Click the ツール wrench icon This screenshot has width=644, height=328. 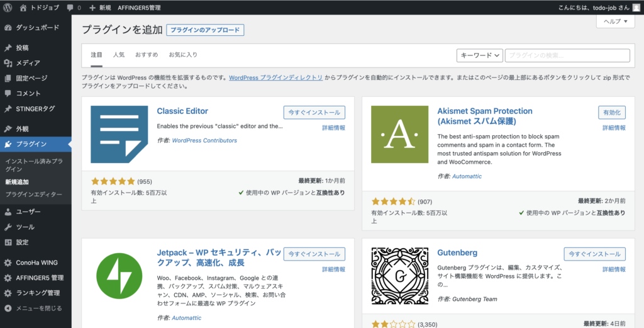click(8, 227)
